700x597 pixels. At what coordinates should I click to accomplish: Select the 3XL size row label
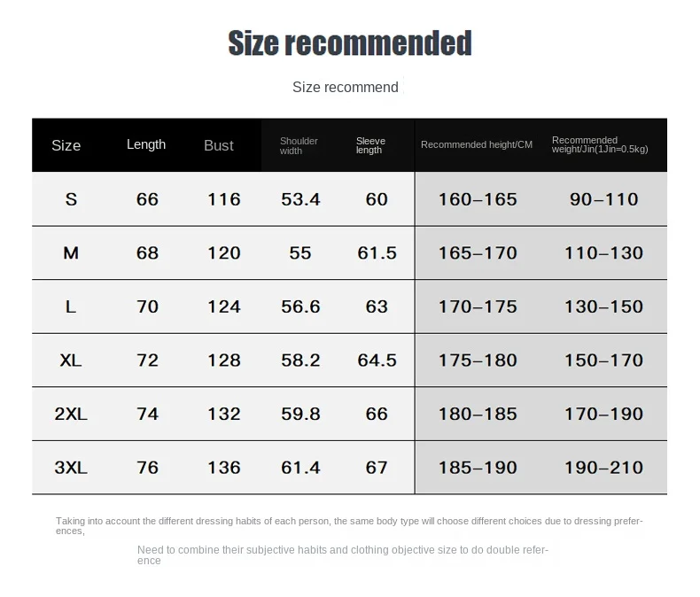[x=71, y=468]
